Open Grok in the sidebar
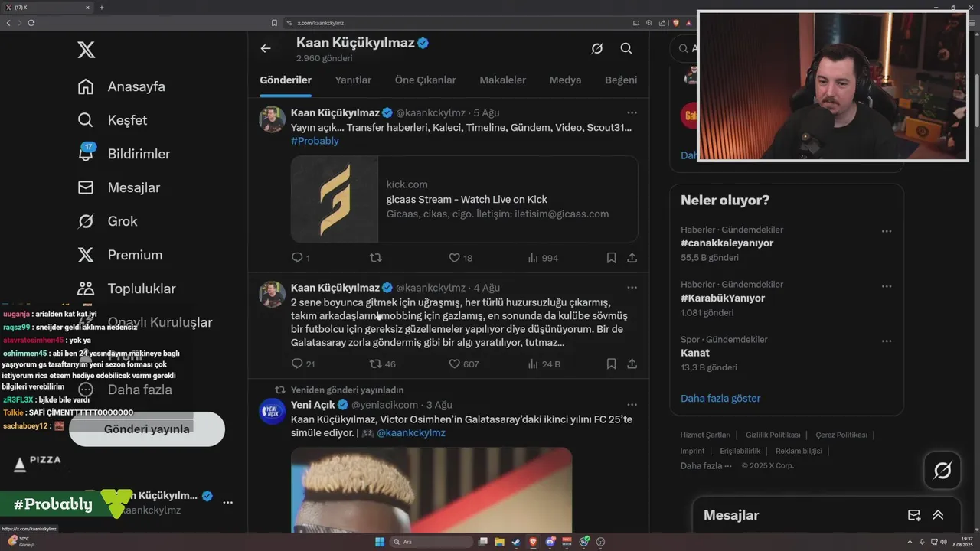980x551 pixels. 107,221
